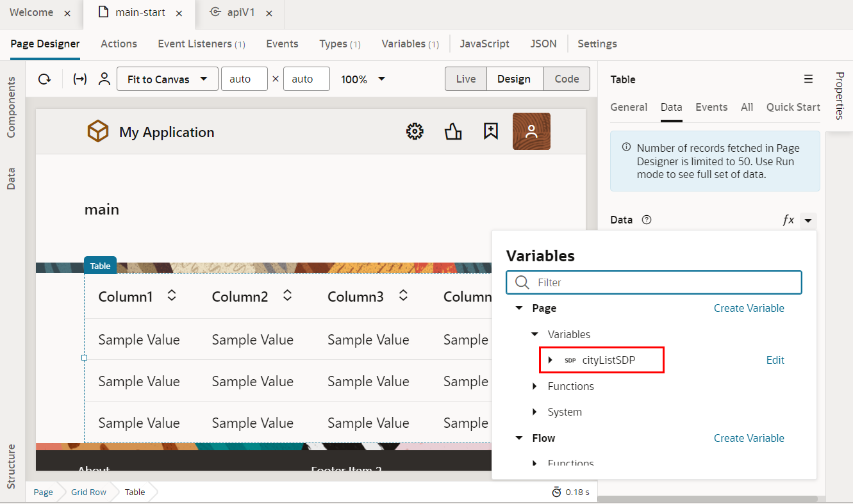Click Create Variable link for Page

tap(749, 308)
